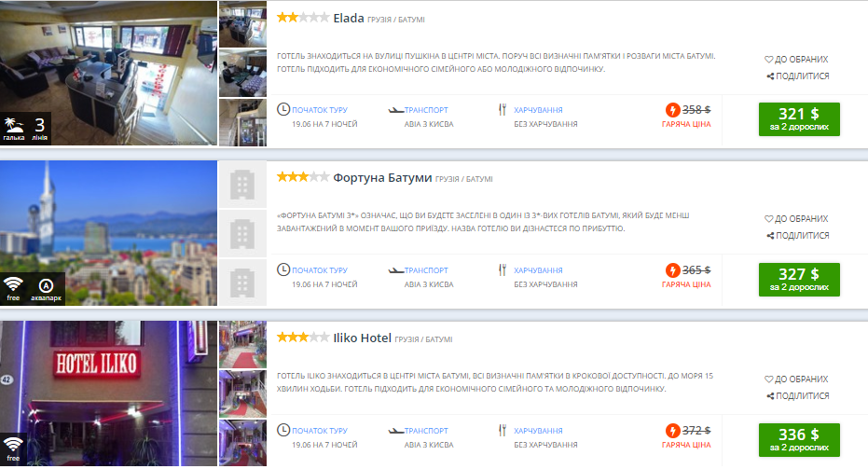Screen dimensions: 868x469
Task: Select the 321 $ price button for Elada
Action: click(x=799, y=119)
